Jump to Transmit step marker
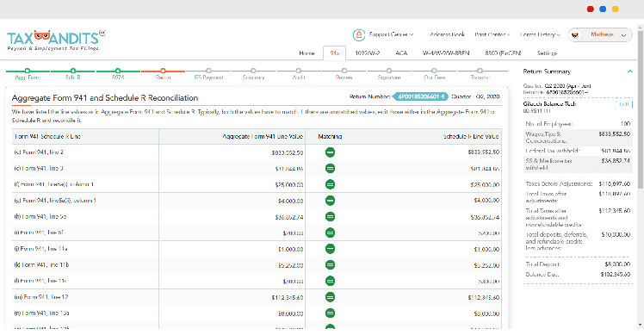 pos(480,71)
